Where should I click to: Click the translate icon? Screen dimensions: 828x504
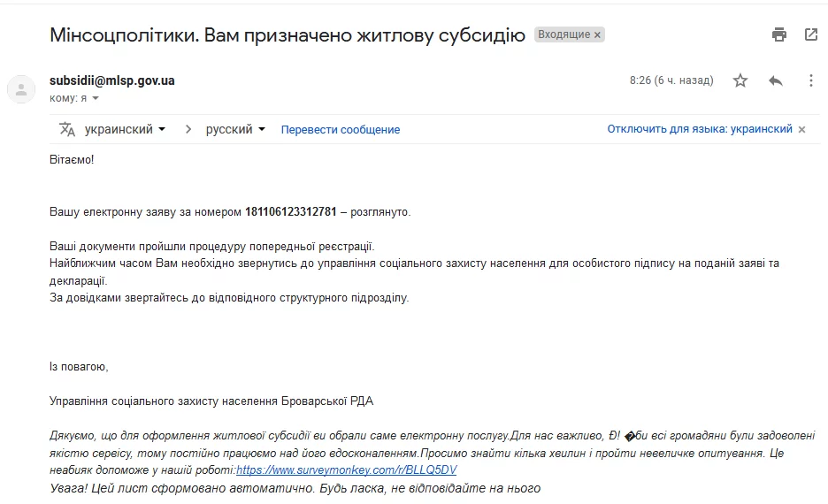coord(67,129)
